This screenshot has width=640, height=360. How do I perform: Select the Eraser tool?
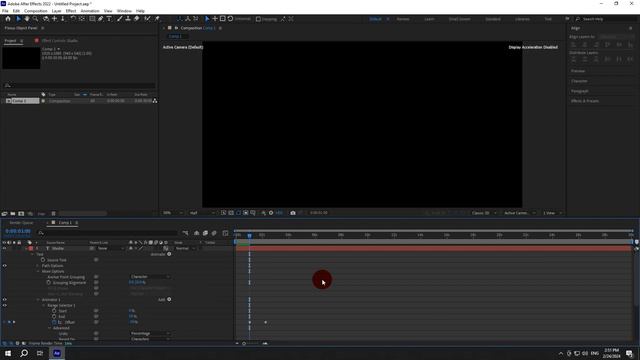pyautogui.click(x=136, y=19)
